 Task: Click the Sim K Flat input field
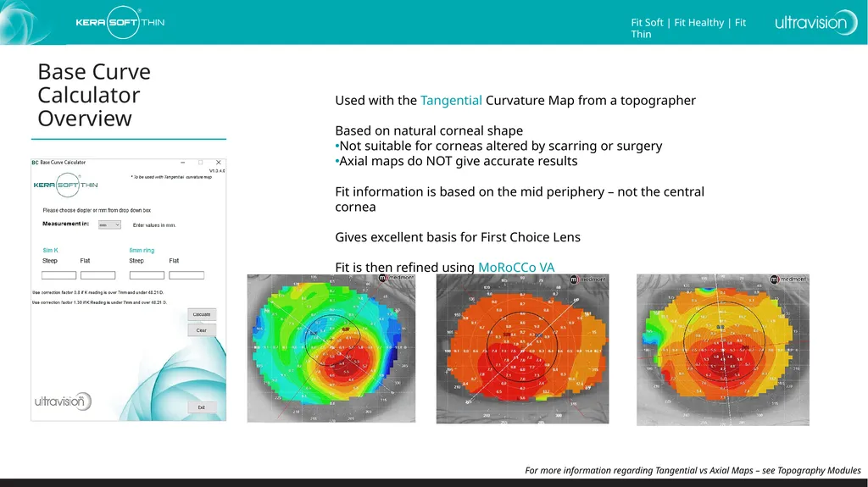pyautogui.click(x=98, y=275)
